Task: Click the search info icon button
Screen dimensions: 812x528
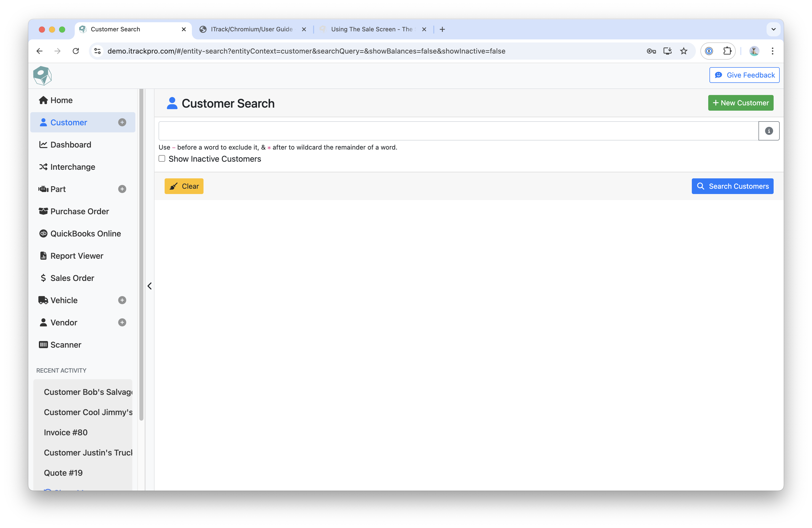Action: click(x=768, y=131)
